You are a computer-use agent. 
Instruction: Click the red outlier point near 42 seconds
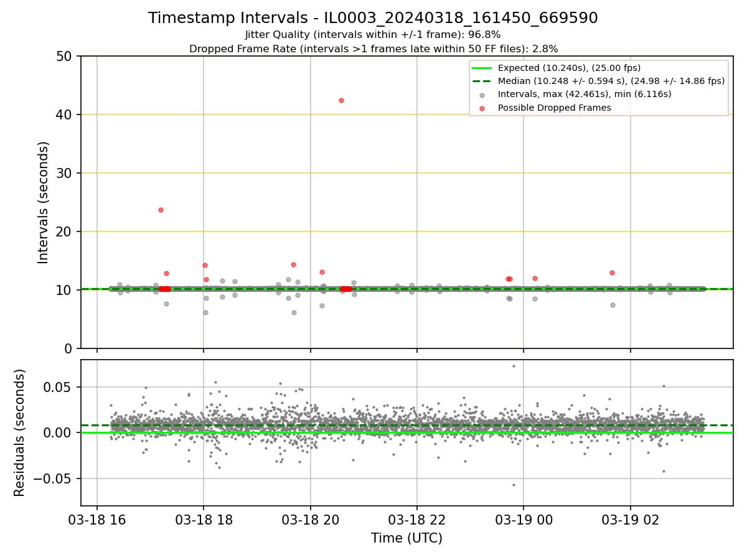[x=341, y=100]
